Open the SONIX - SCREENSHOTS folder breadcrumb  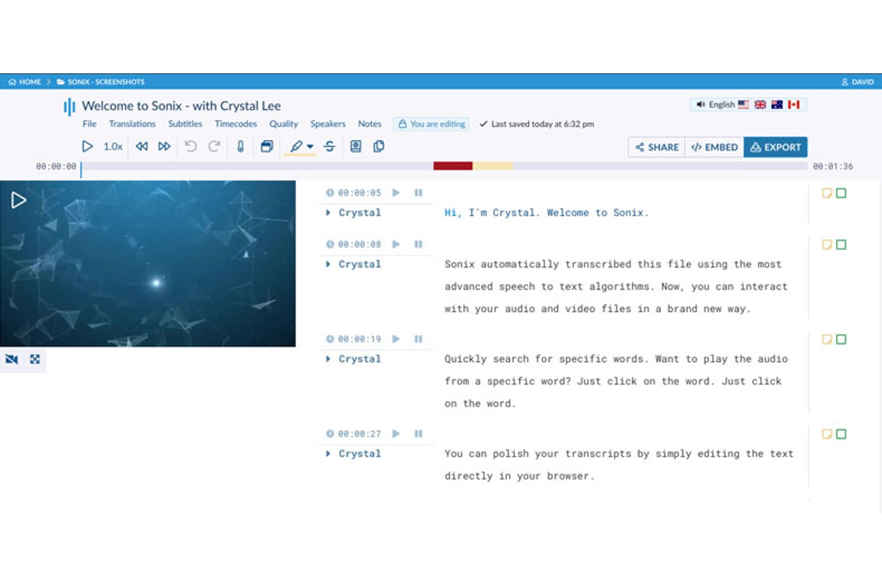pos(100,82)
